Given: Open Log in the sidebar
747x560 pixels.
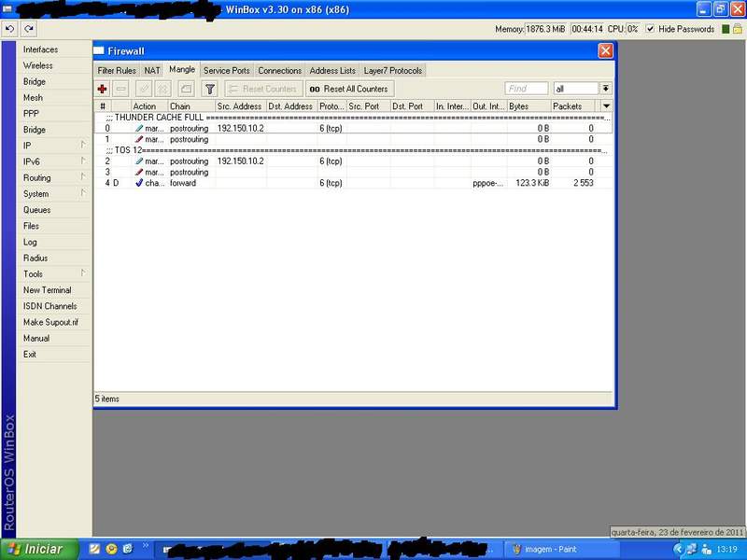Looking at the screenshot, I should 54,242.
